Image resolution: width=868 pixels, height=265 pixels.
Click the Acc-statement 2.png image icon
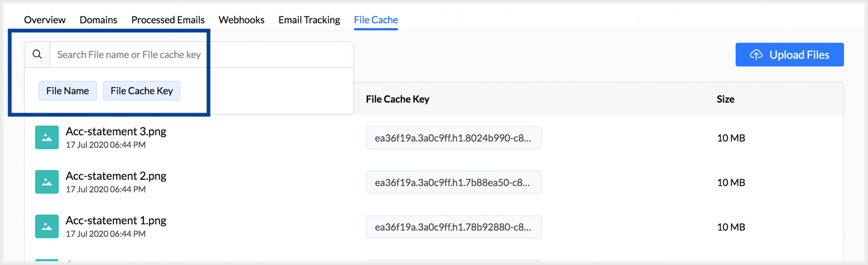tap(47, 182)
